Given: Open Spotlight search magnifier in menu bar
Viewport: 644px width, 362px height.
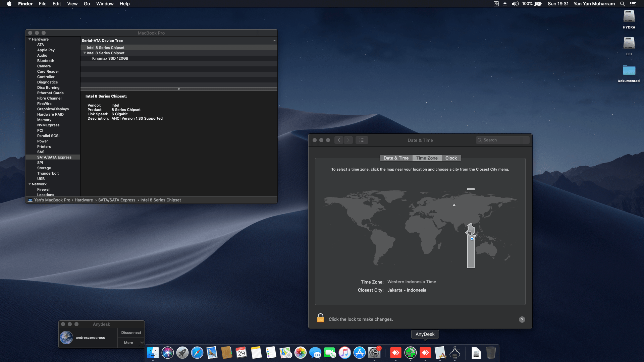Looking at the screenshot, I should click(x=622, y=4).
